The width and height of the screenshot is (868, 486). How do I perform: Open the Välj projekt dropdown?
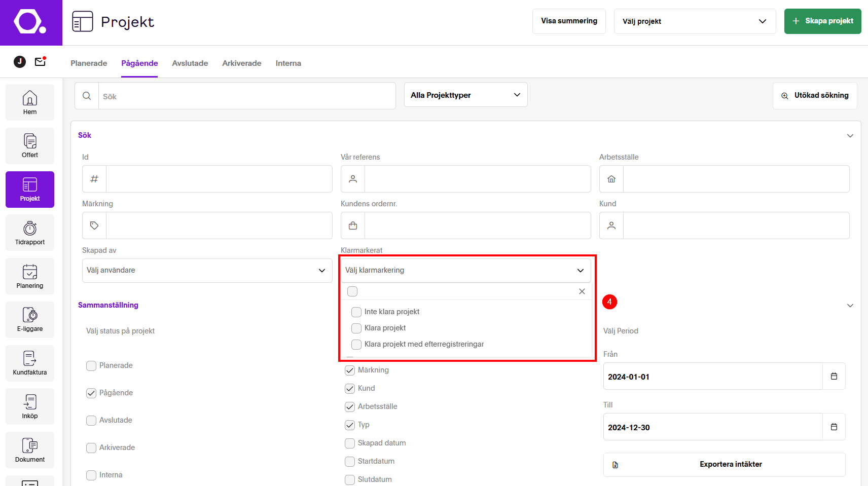tap(695, 21)
